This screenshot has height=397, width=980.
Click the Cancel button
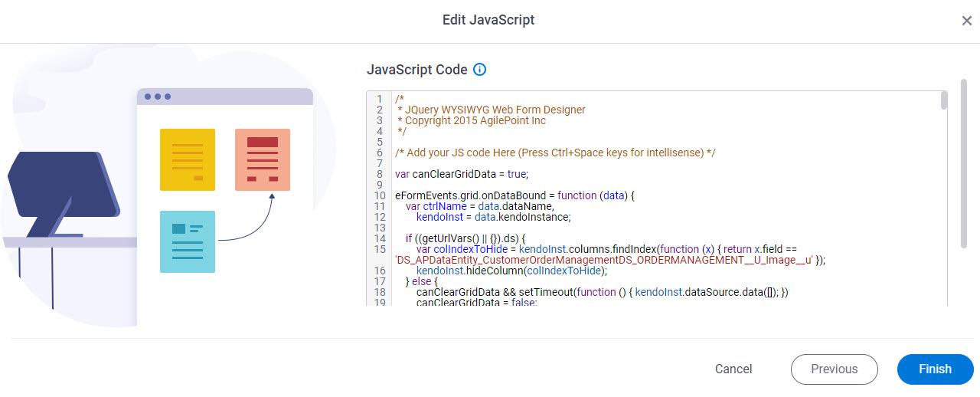click(733, 369)
